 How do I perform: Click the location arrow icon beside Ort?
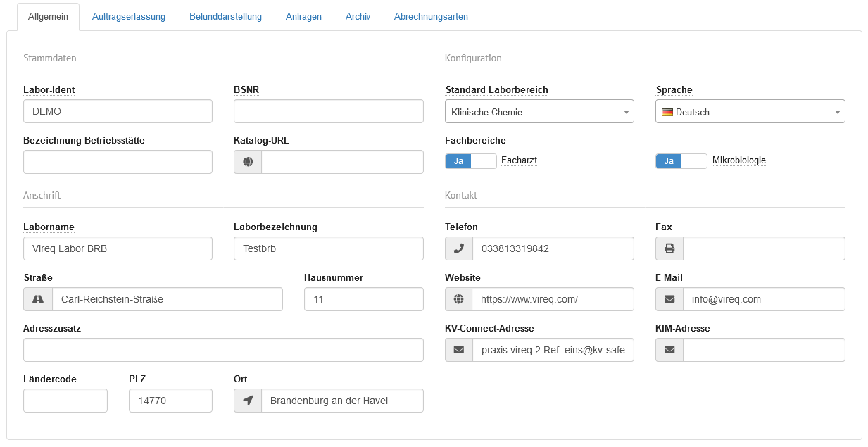click(x=248, y=401)
